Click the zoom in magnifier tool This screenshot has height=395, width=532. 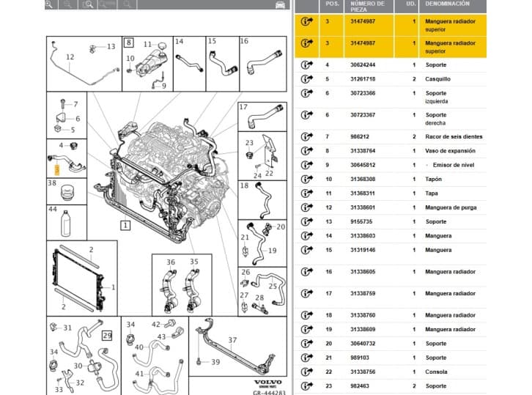point(49,4)
